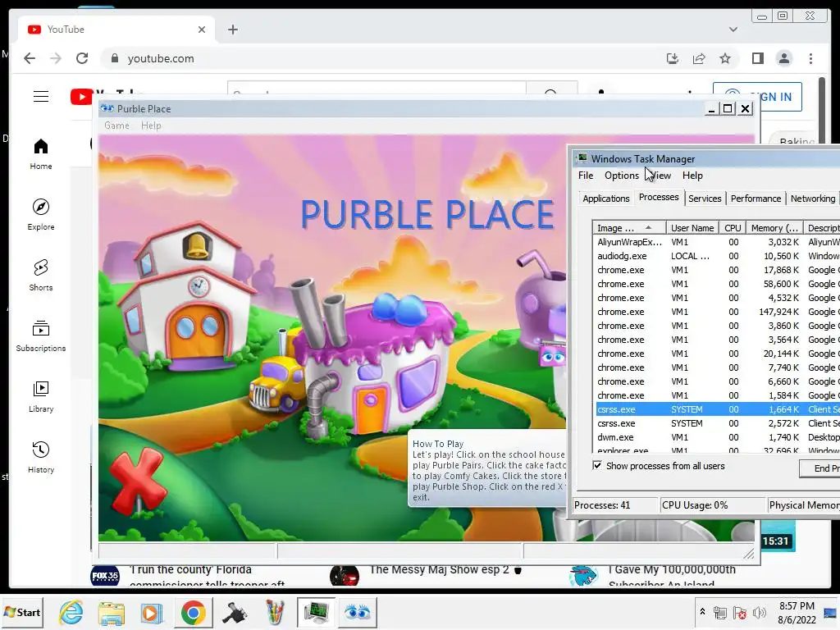Select the highlighted csrss.exe row
The width and height of the screenshot is (840, 630).
click(x=718, y=409)
